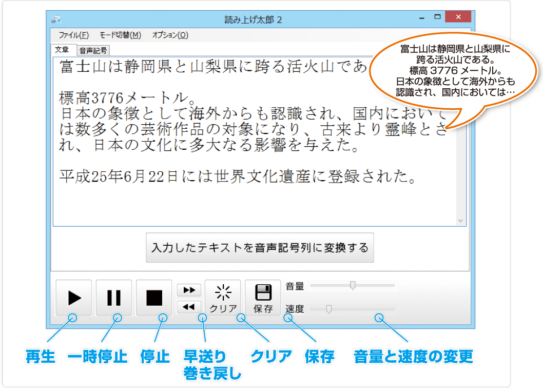This screenshot has height=392, width=543.
Task: Open the モード切替(M) menu
Action: click(120, 35)
